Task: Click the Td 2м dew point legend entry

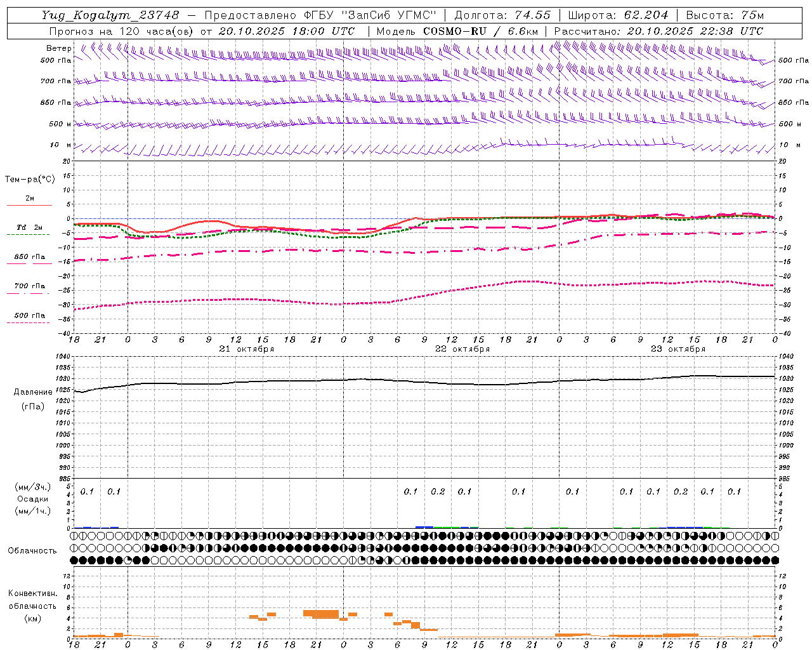Action: tap(30, 227)
